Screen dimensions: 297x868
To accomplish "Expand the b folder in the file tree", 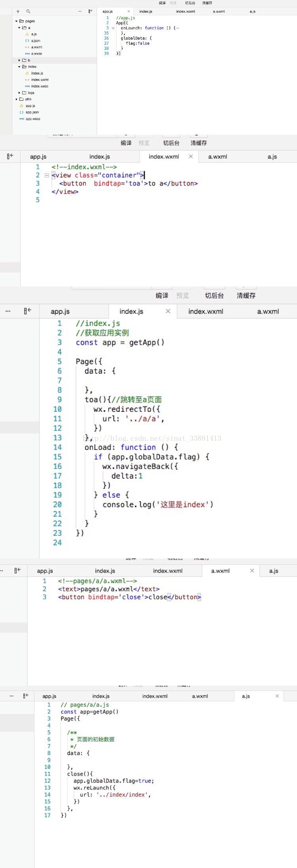I will pos(19,60).
